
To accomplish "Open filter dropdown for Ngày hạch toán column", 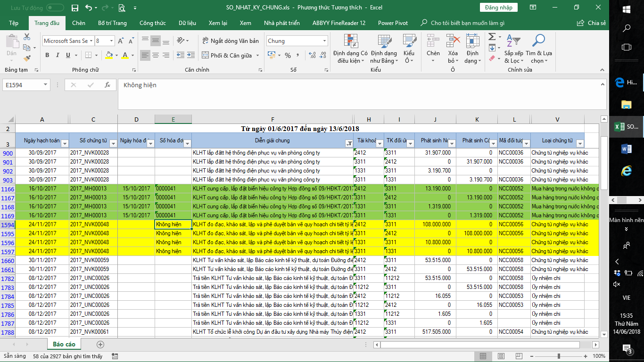I will (65, 144).
